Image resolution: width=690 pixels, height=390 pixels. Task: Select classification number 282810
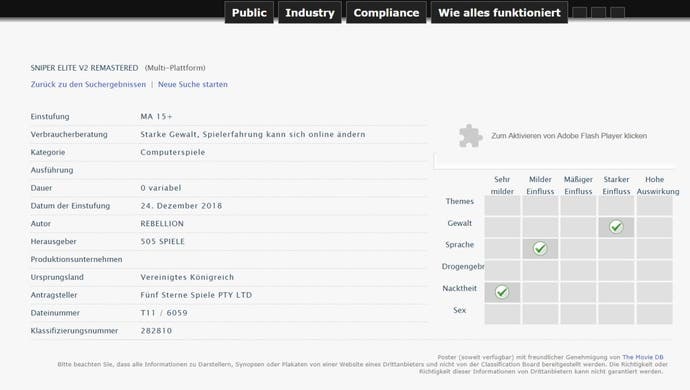tap(156, 331)
